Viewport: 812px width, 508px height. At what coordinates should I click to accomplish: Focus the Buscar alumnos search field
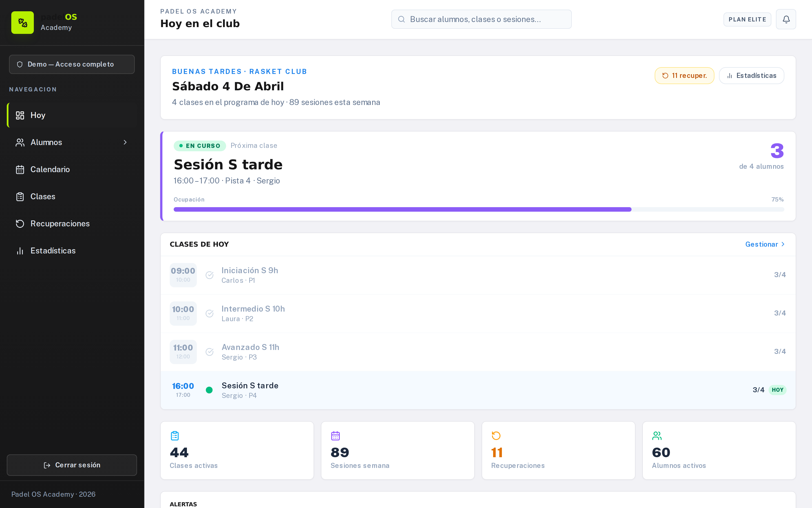pos(481,19)
